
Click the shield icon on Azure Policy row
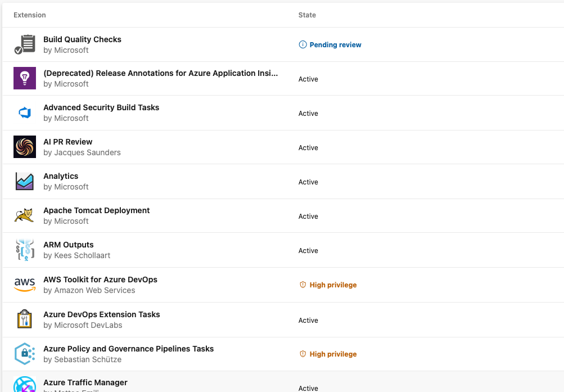pos(303,354)
